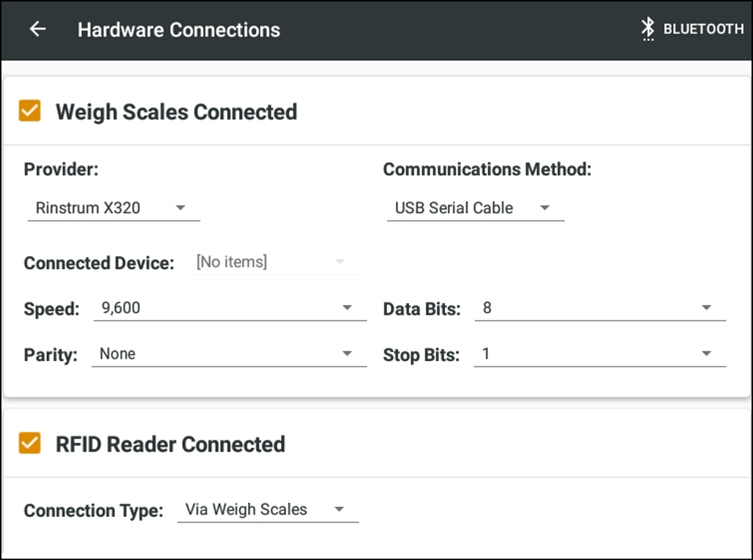Uncheck RFID Reader Connected
The image size is (753, 560).
pyautogui.click(x=29, y=444)
